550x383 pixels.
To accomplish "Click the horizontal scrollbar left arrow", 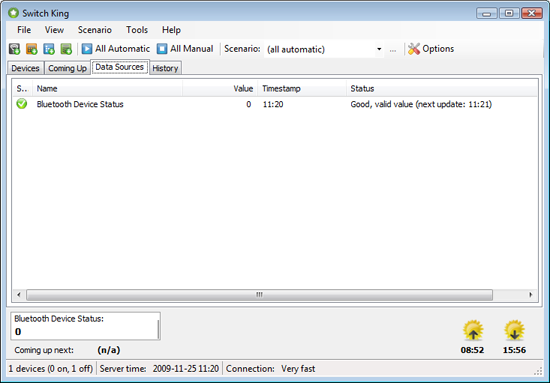I will 19,295.
